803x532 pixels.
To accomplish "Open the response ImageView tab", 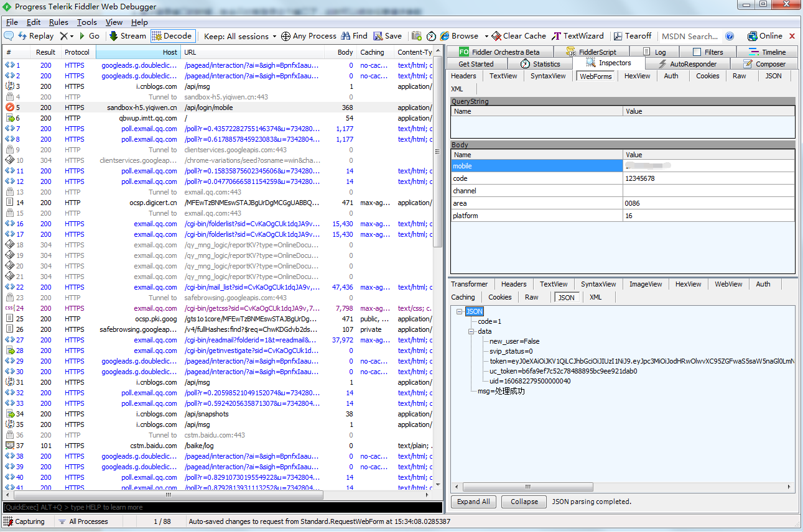I will coord(646,284).
